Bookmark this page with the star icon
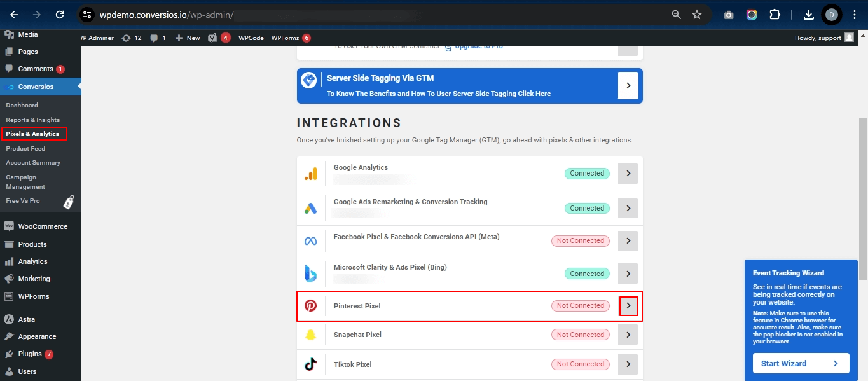This screenshot has width=868, height=381. point(697,14)
